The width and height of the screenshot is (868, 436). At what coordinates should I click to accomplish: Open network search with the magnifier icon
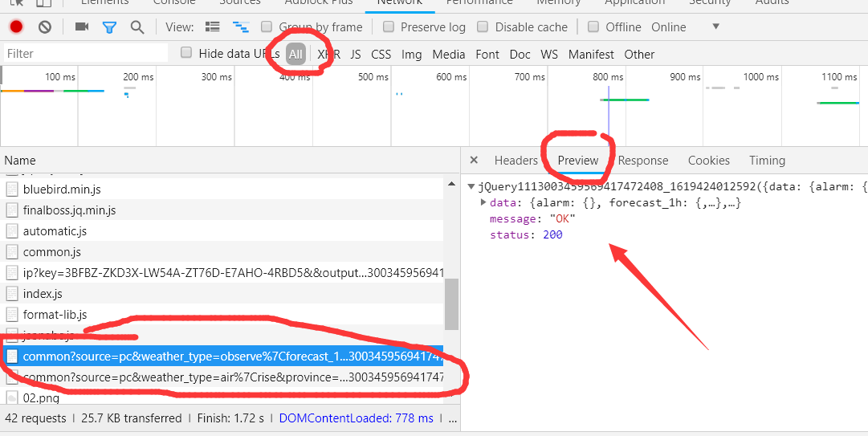(137, 27)
